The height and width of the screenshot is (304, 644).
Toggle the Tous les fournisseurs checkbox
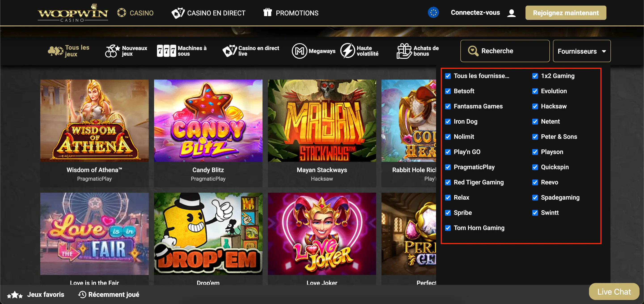click(x=448, y=76)
